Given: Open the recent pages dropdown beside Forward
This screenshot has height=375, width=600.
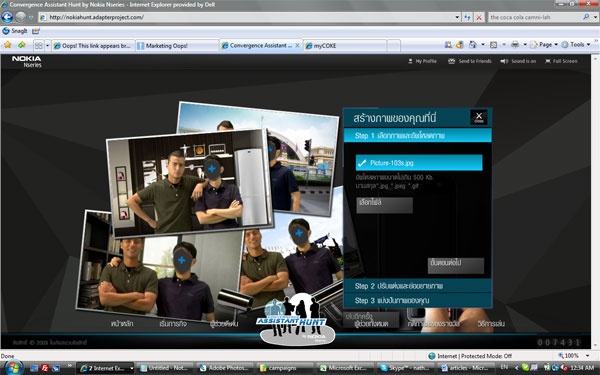Looking at the screenshot, I should [x=31, y=17].
